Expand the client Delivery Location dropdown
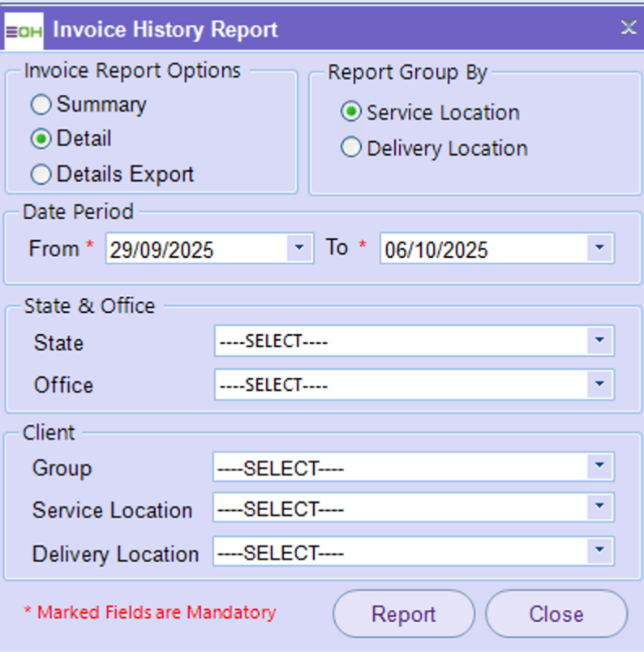The width and height of the screenshot is (644, 652). (599, 551)
